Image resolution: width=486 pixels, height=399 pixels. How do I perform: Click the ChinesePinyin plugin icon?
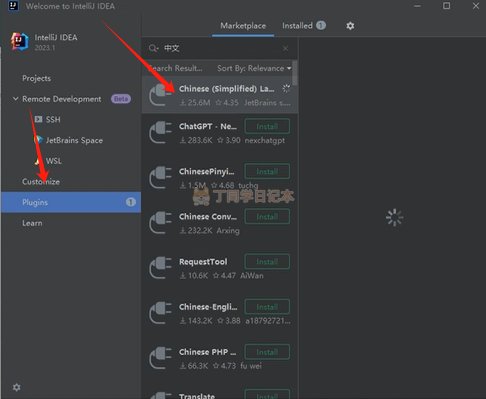pos(160,178)
